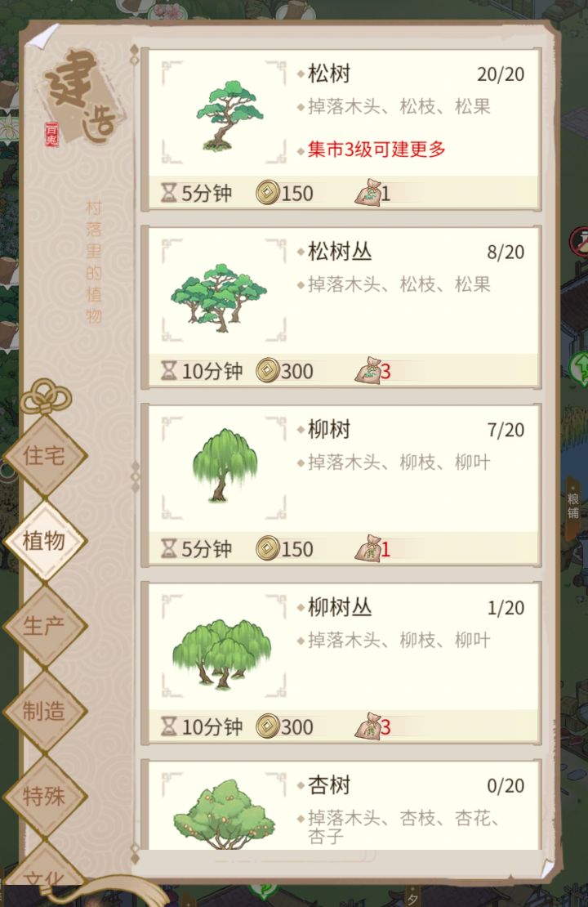Tap the seed bag icon for 松树丛
Image resolution: width=588 pixels, height=907 pixels.
coord(367,370)
